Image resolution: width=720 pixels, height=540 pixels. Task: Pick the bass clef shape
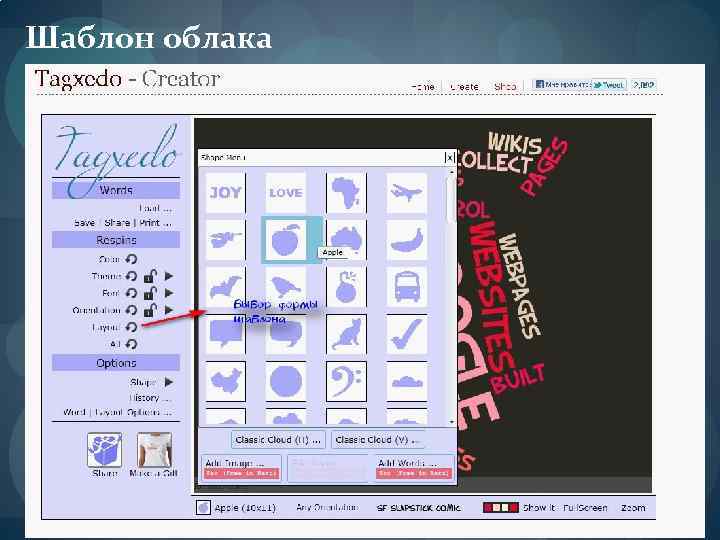pyautogui.click(x=346, y=381)
